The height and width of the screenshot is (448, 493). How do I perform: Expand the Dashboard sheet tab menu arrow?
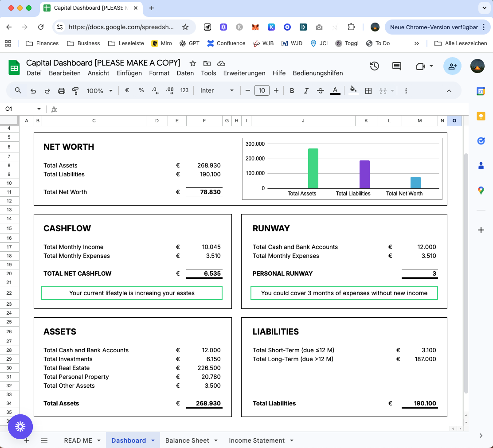(x=153, y=440)
